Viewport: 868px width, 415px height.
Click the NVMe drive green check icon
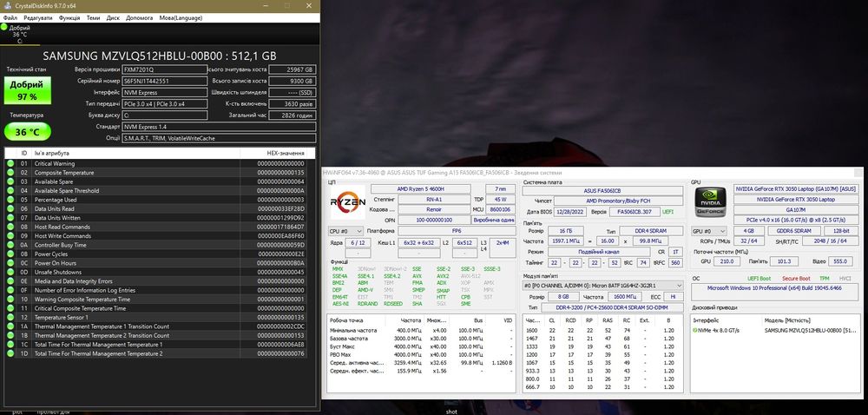point(694,330)
